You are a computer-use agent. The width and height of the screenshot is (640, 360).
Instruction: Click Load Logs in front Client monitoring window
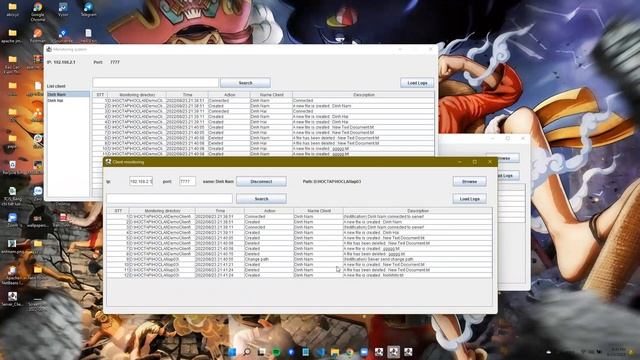(x=469, y=199)
